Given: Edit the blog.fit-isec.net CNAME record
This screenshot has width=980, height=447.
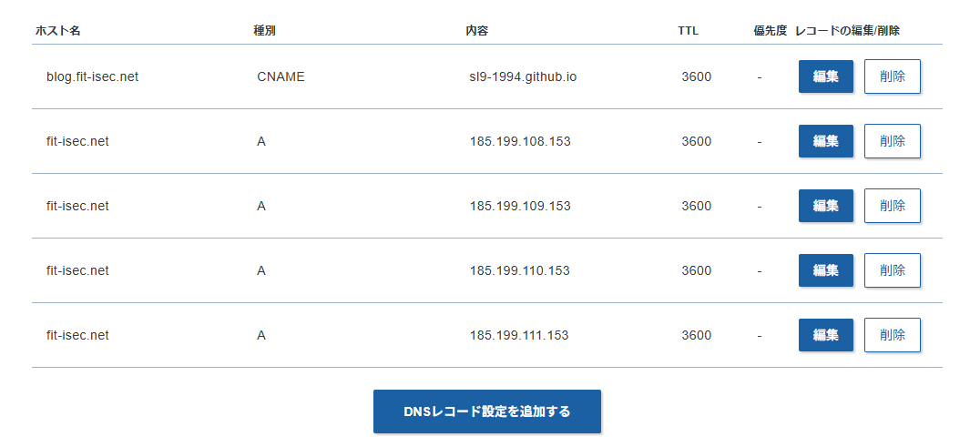Looking at the screenshot, I should pyautogui.click(x=825, y=76).
